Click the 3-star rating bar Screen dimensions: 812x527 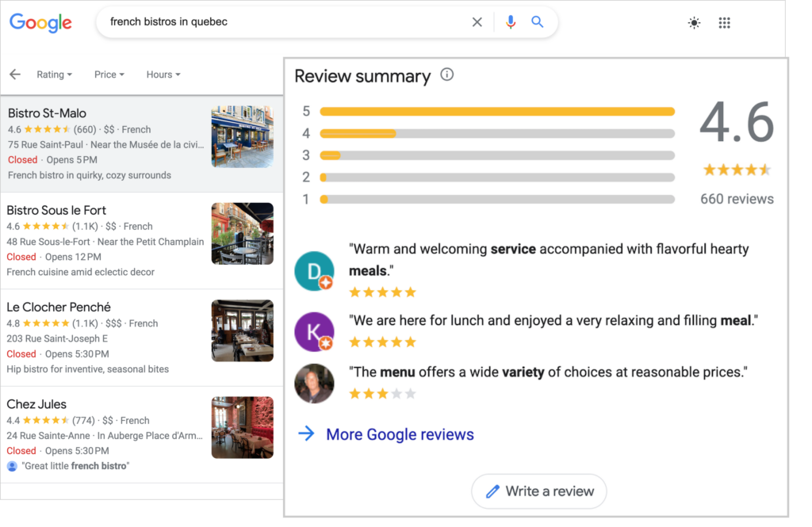[497, 155]
